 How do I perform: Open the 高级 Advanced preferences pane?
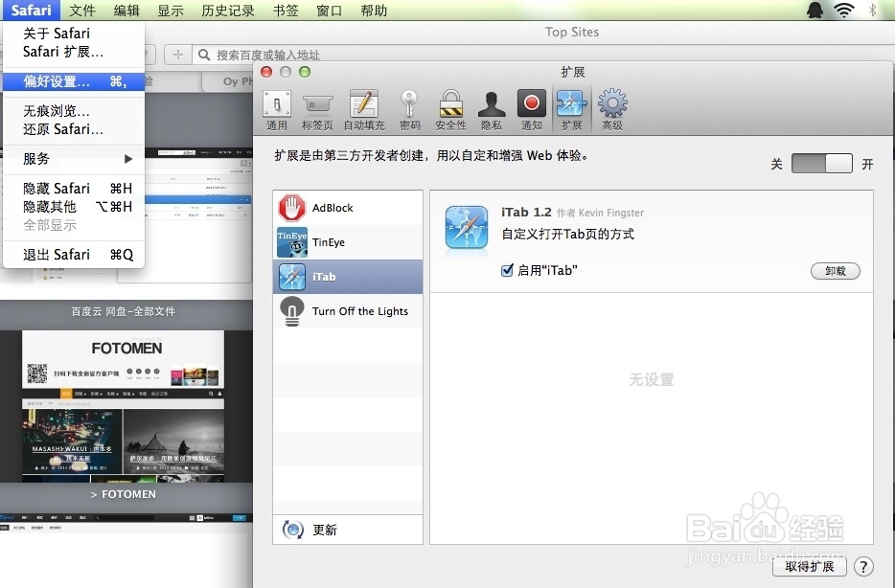pos(612,111)
